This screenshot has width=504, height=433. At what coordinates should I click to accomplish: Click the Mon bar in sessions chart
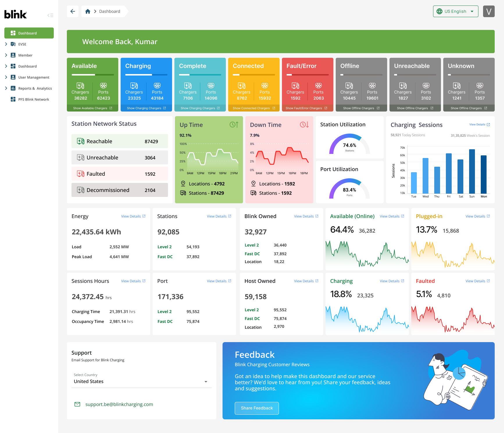[x=483, y=174]
